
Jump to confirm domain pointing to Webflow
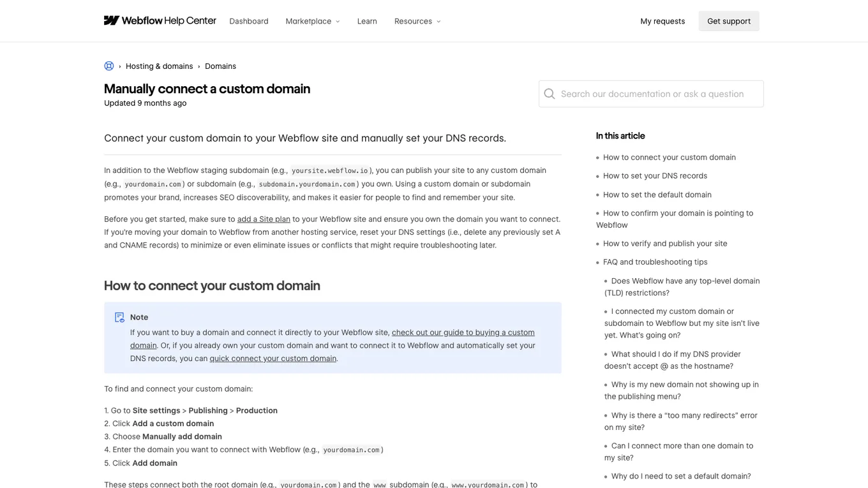pos(675,219)
